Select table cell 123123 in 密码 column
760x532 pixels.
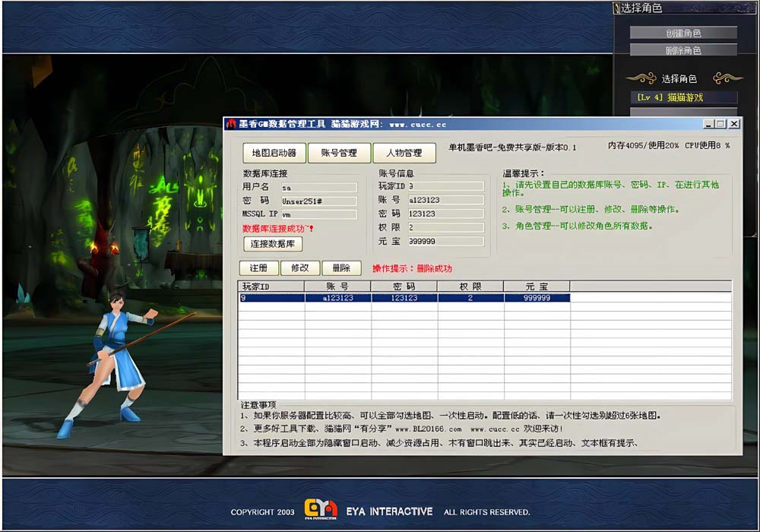(x=404, y=297)
